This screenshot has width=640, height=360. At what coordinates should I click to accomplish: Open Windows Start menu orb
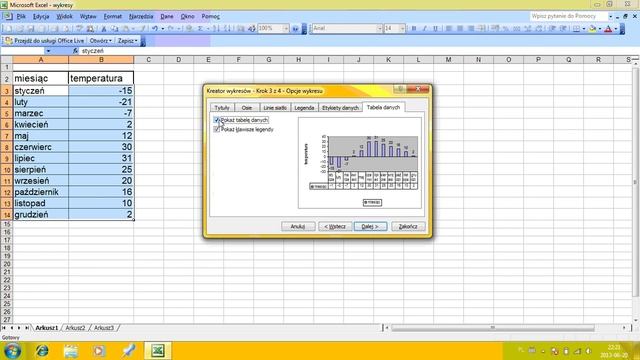pyautogui.click(x=12, y=351)
